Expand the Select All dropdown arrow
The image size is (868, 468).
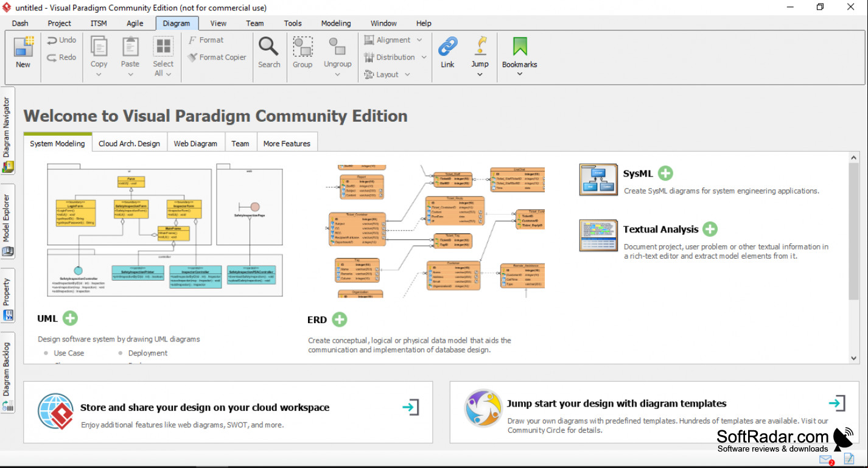pos(169,74)
